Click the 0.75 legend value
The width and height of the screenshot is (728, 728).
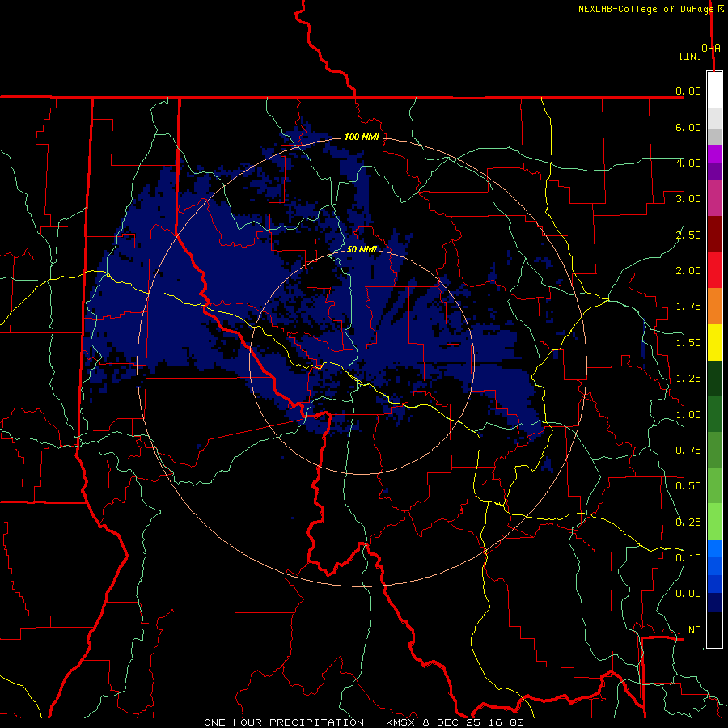[688, 451]
